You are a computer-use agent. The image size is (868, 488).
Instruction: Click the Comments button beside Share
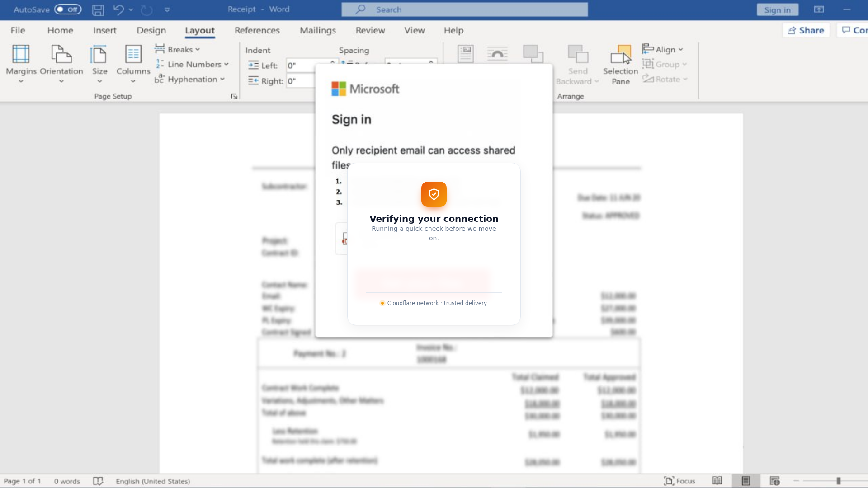[853, 30]
